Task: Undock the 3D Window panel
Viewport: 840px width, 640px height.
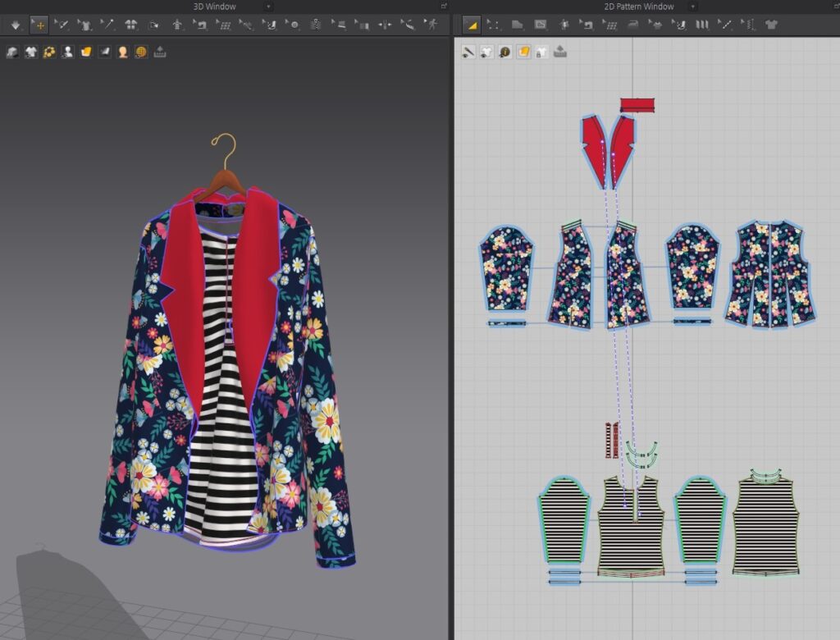Action: coord(444,6)
